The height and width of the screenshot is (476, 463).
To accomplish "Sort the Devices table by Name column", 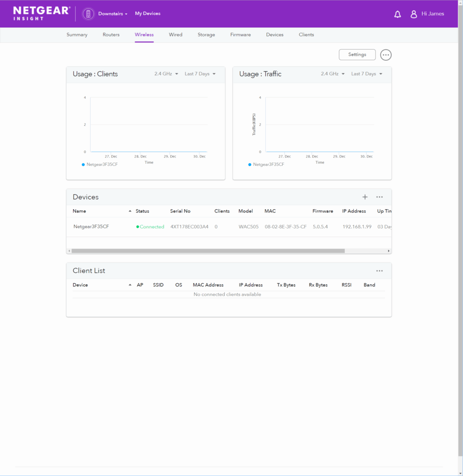I will [79, 211].
